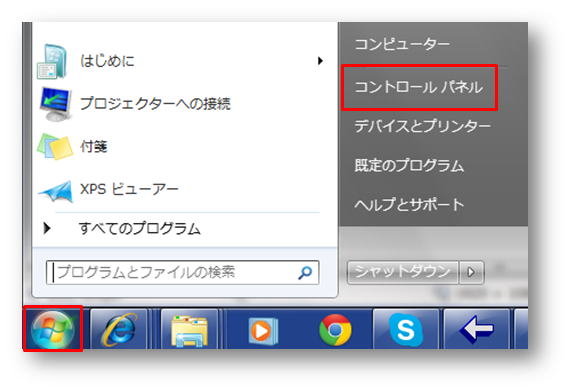Viewport: 570px width, 391px height.
Task: Open Internet Explorer from the taskbar
Action: pos(119,329)
